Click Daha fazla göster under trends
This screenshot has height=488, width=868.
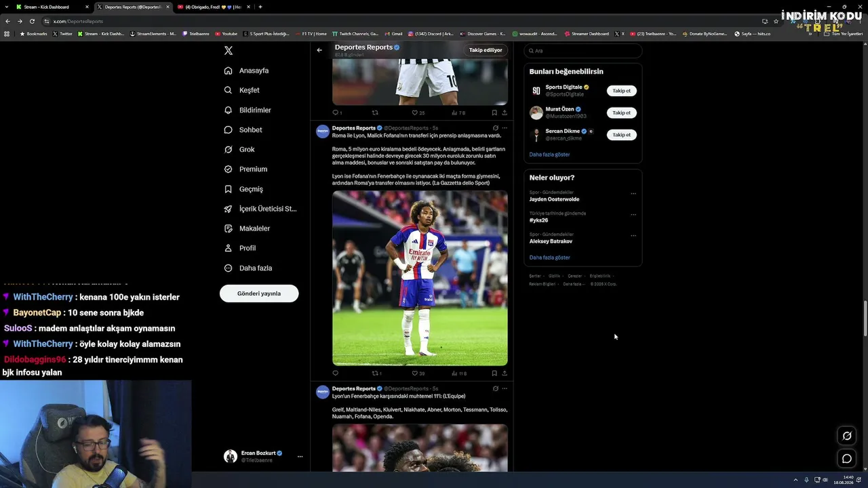coord(549,258)
